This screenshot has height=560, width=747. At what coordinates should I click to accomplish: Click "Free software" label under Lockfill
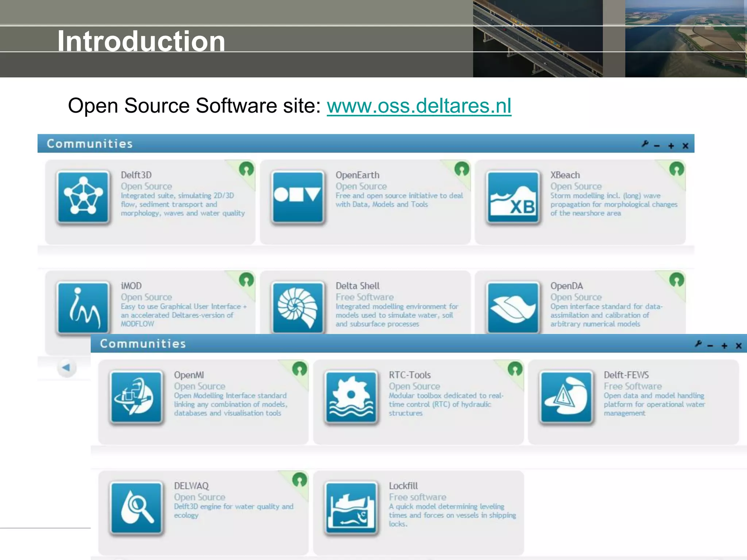click(418, 497)
